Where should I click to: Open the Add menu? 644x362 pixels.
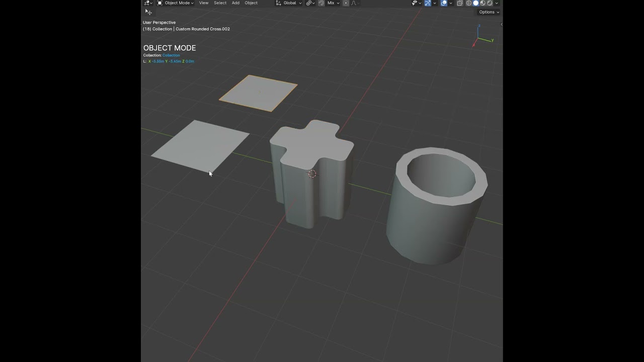[235, 3]
